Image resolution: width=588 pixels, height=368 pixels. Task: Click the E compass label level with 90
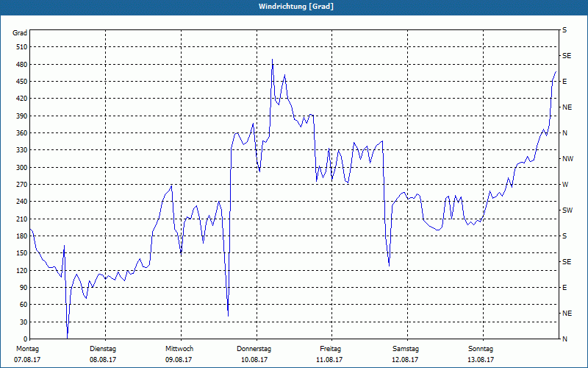point(564,288)
